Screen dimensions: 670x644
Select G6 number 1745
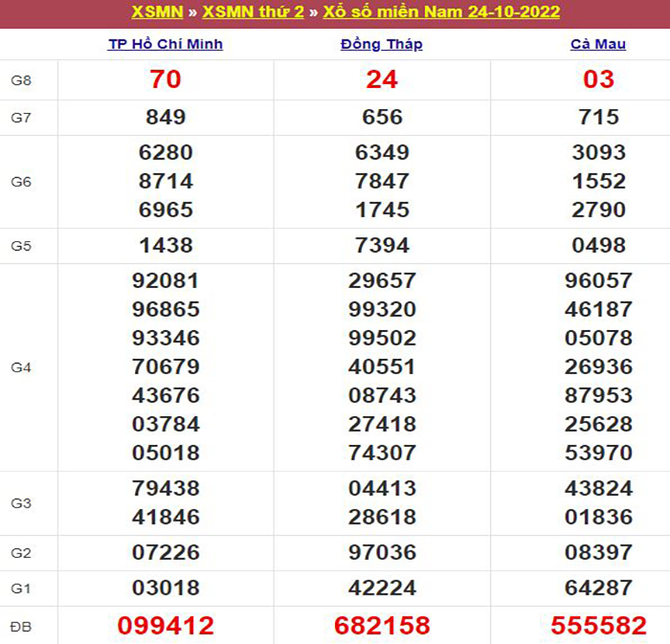coord(383,210)
